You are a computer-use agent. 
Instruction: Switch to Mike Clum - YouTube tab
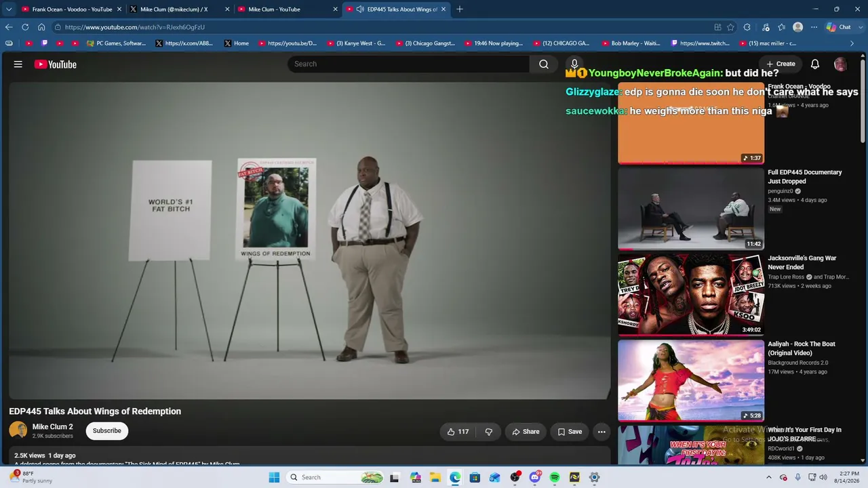click(288, 9)
